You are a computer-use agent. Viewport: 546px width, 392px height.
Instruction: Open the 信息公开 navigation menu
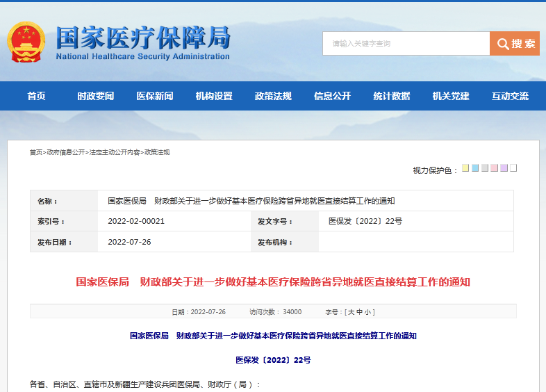pos(333,96)
